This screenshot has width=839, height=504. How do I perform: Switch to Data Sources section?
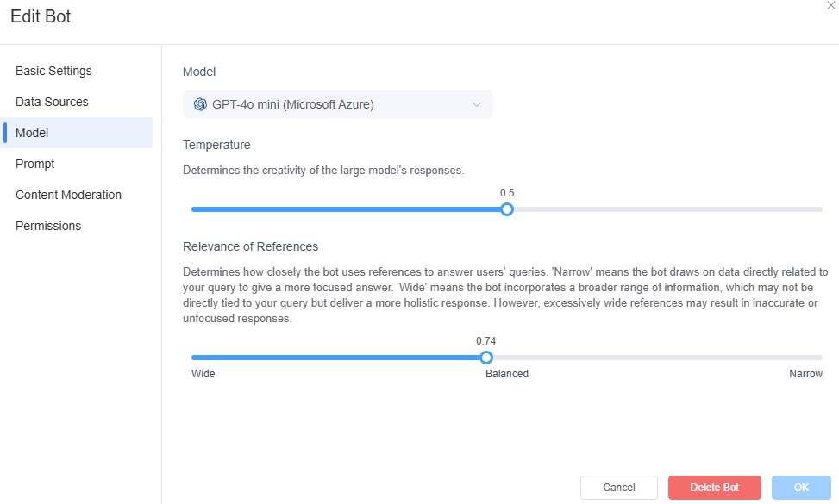coord(52,102)
